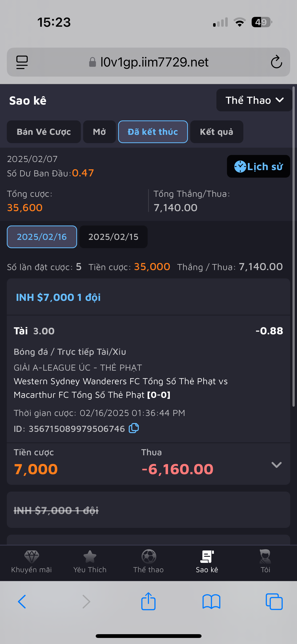The height and width of the screenshot is (644, 297).
Task: Expand the crossed-out INH $7,000 bet card
Action: coord(148,510)
